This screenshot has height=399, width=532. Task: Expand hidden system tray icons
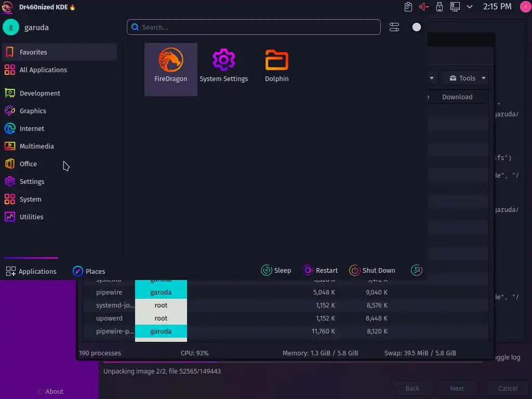470,7
